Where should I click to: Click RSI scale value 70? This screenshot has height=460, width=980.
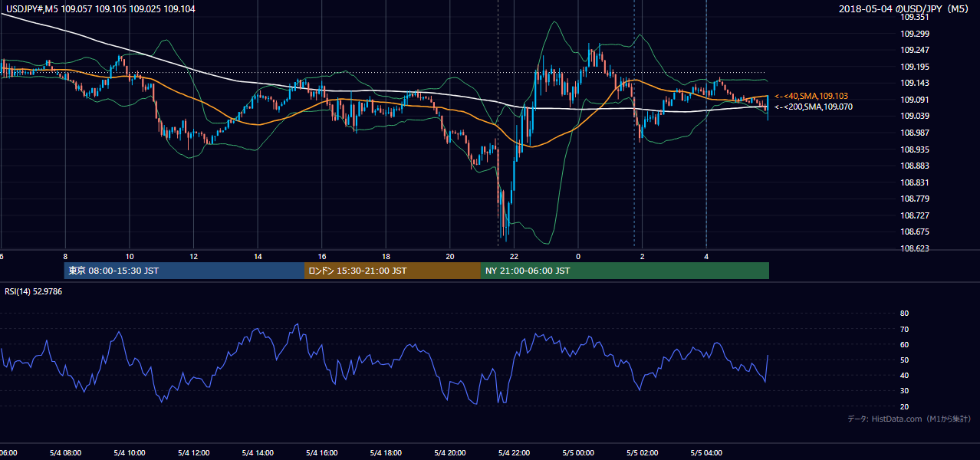tap(904, 329)
